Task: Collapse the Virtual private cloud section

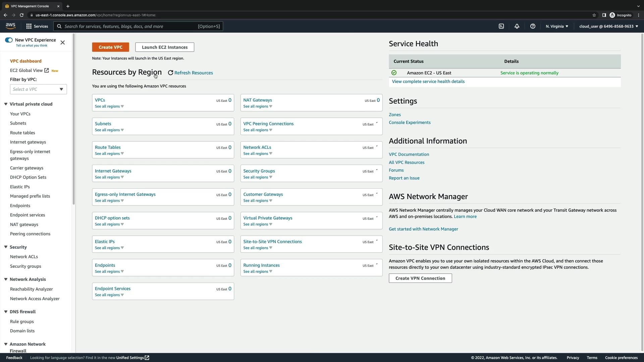Action: (6, 104)
